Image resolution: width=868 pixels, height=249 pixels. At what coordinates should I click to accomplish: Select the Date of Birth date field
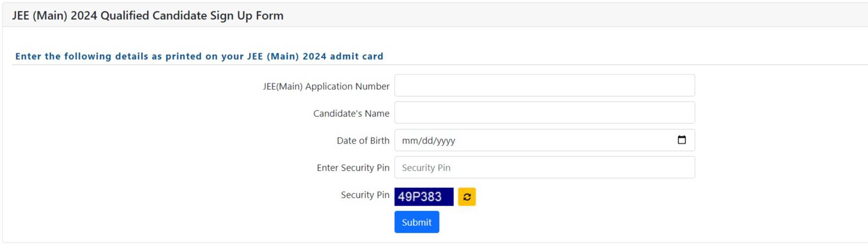[537, 141]
